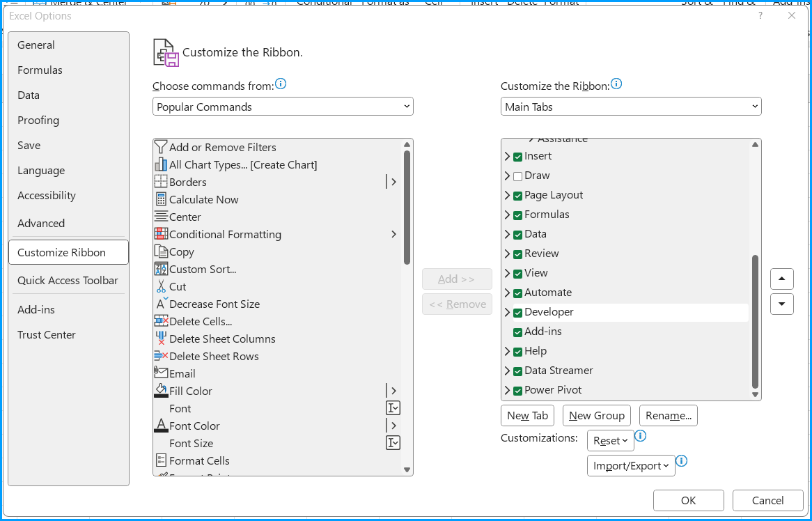Switch to the Proofing settings page
Viewport: 812px width, 521px height.
point(38,120)
